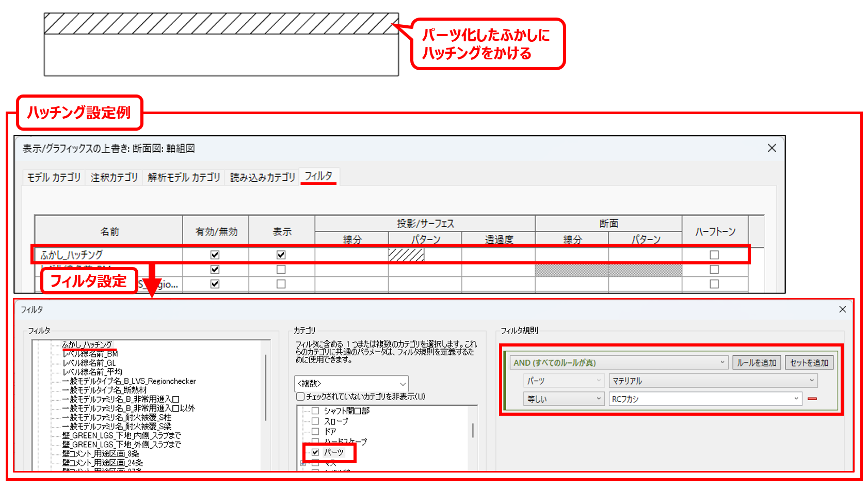Check the ドア category checkbox
Image resolution: width=868 pixels, height=488 pixels.
[315, 431]
